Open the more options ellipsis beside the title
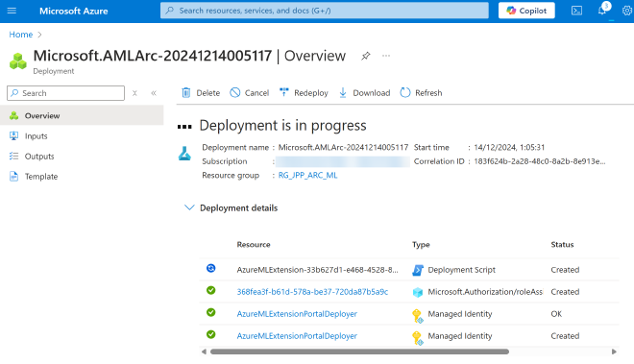634x364 pixels. pos(386,56)
